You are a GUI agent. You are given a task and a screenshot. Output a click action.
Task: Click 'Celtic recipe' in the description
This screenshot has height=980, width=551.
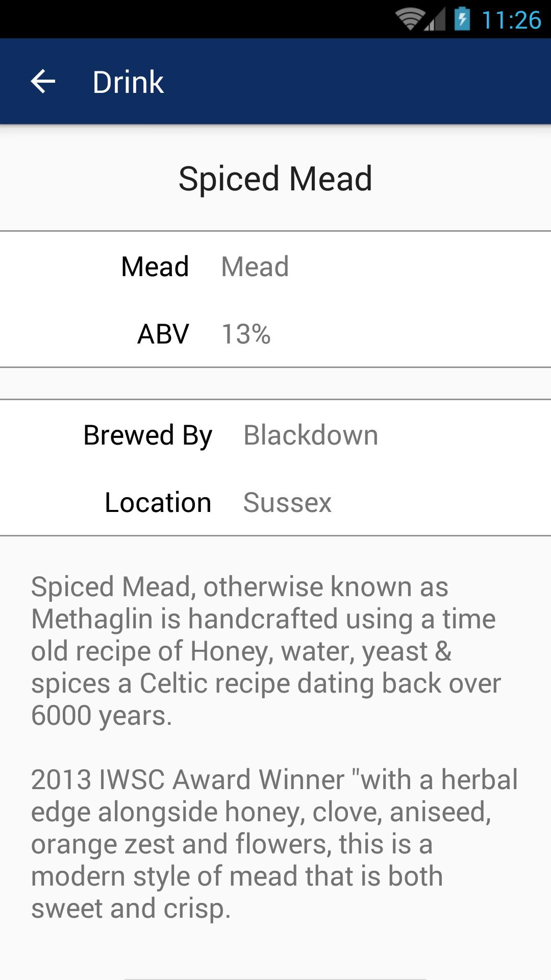pos(215,683)
